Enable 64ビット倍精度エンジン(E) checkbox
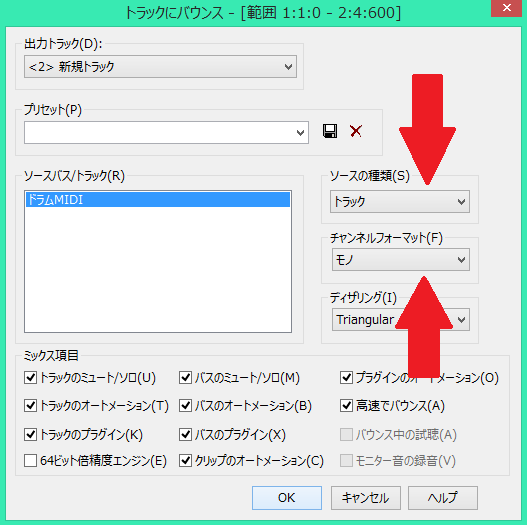 [30, 460]
